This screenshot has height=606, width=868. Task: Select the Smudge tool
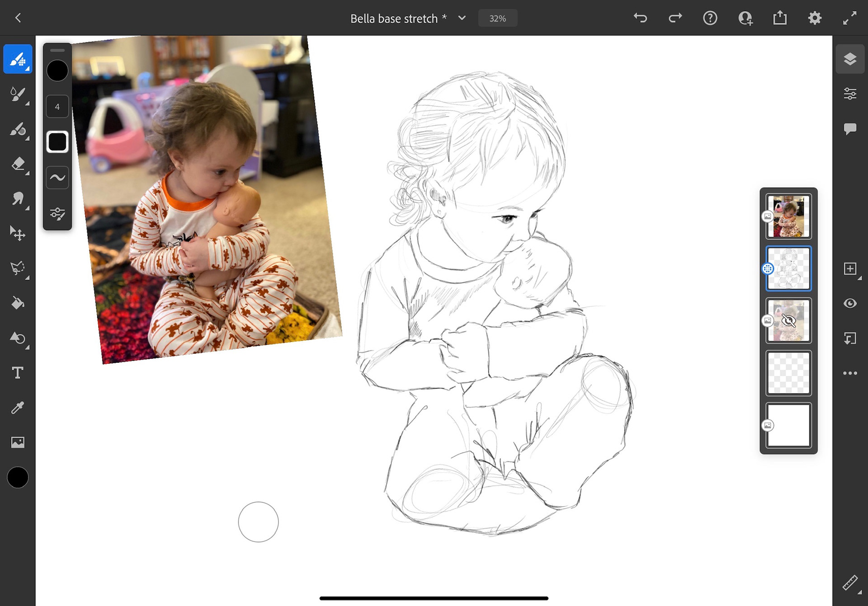click(18, 199)
